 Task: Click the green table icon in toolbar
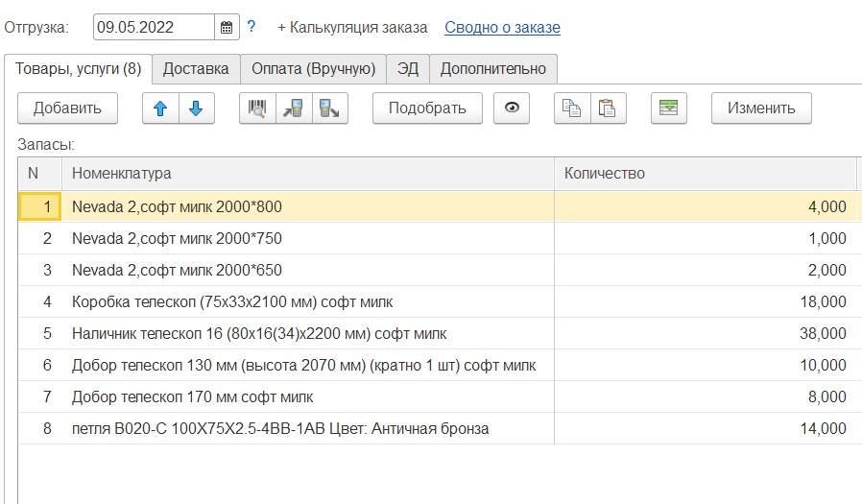click(x=669, y=108)
